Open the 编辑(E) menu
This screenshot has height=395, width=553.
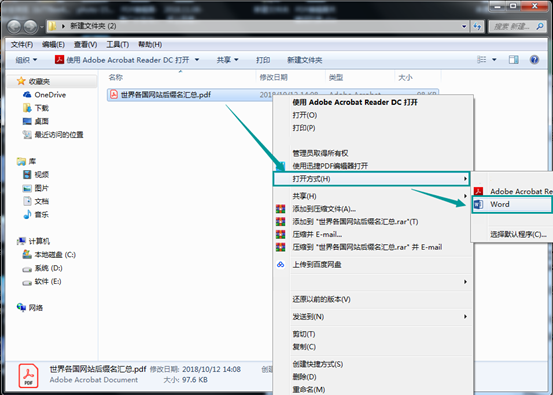coord(53,44)
